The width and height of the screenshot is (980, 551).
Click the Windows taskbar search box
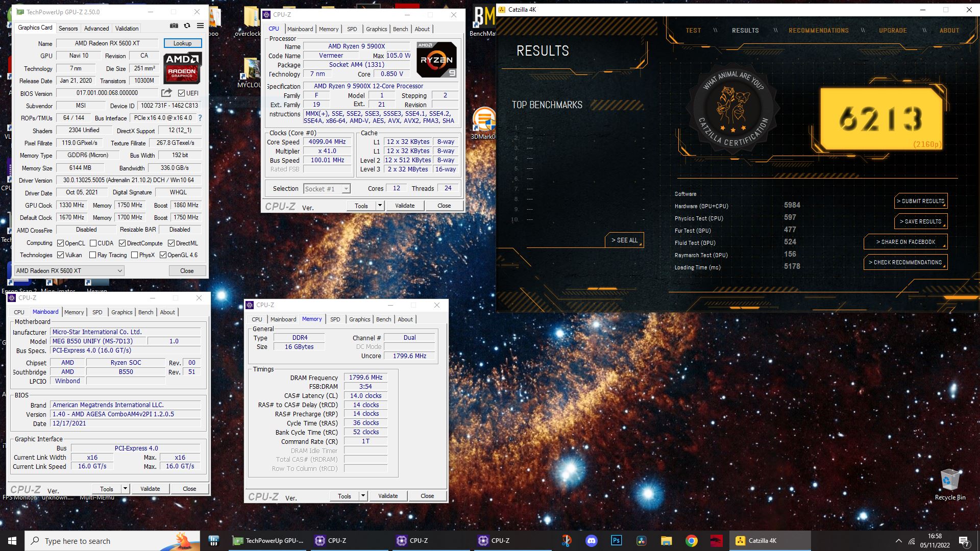coord(113,541)
